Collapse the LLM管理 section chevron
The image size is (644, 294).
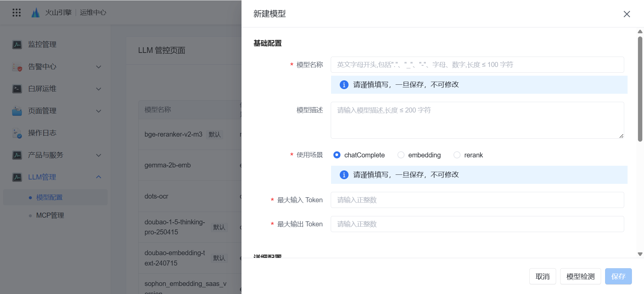[99, 177]
